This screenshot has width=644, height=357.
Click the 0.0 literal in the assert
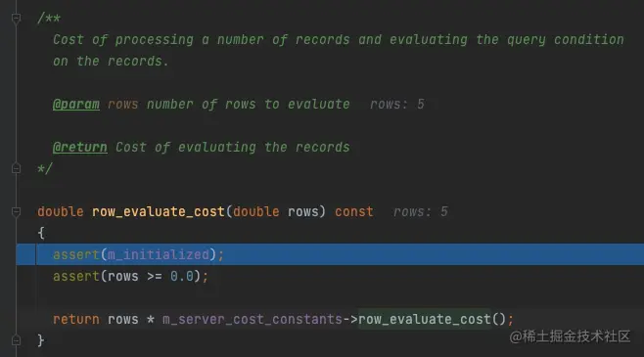coord(182,276)
